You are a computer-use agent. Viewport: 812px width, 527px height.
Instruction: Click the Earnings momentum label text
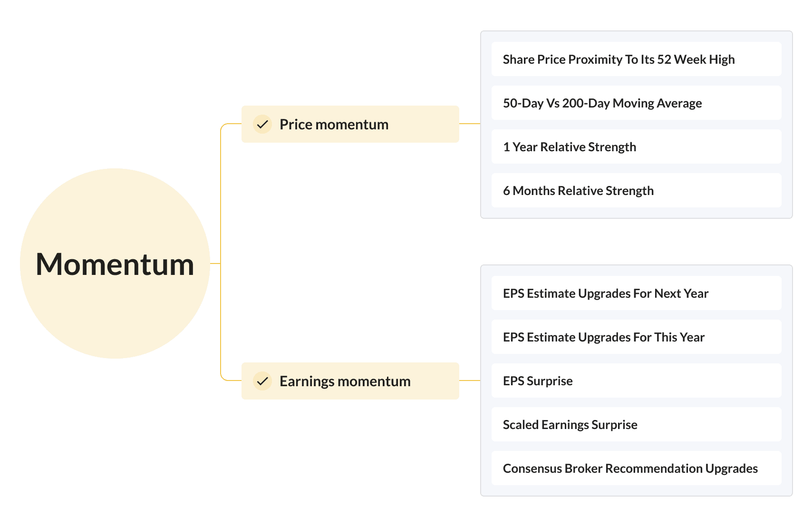345,381
